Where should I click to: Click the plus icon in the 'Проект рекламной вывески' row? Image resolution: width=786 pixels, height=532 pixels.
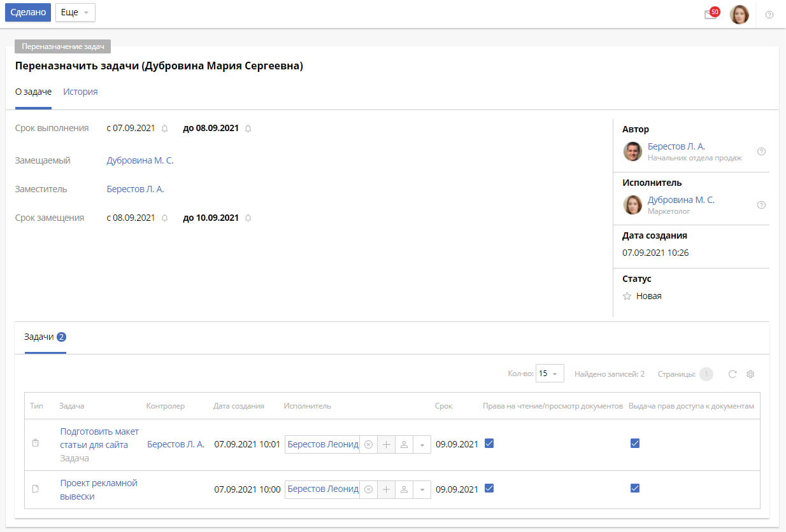(386, 489)
